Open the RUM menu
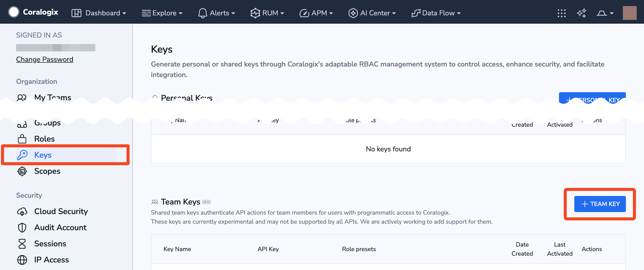 click(267, 13)
